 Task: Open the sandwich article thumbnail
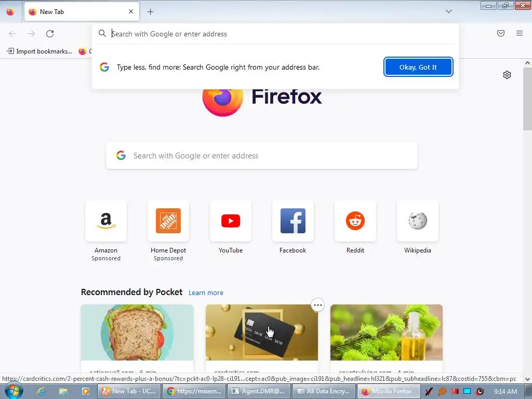(137, 332)
